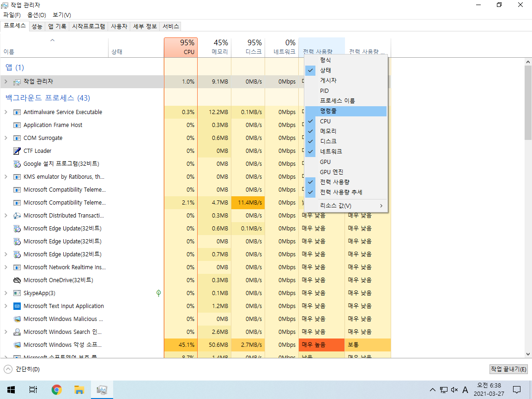Click the 작업 관리자 process icon

click(17, 82)
